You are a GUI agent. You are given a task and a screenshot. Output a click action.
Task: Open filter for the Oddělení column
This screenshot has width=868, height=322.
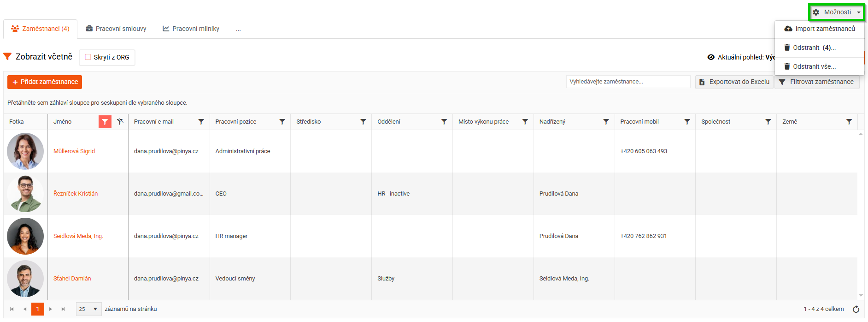(444, 122)
